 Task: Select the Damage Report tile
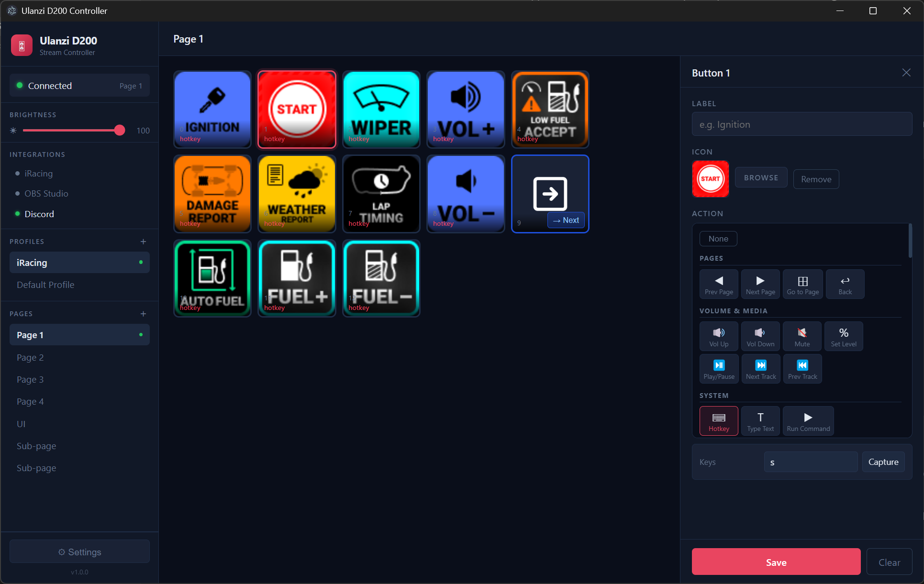(x=212, y=194)
